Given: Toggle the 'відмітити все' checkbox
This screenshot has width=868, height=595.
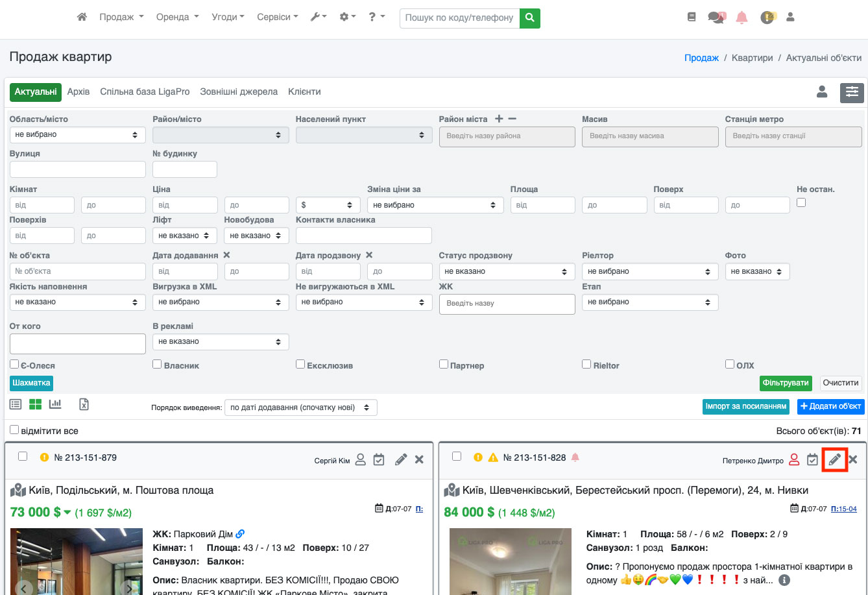Looking at the screenshot, I should [x=14, y=430].
